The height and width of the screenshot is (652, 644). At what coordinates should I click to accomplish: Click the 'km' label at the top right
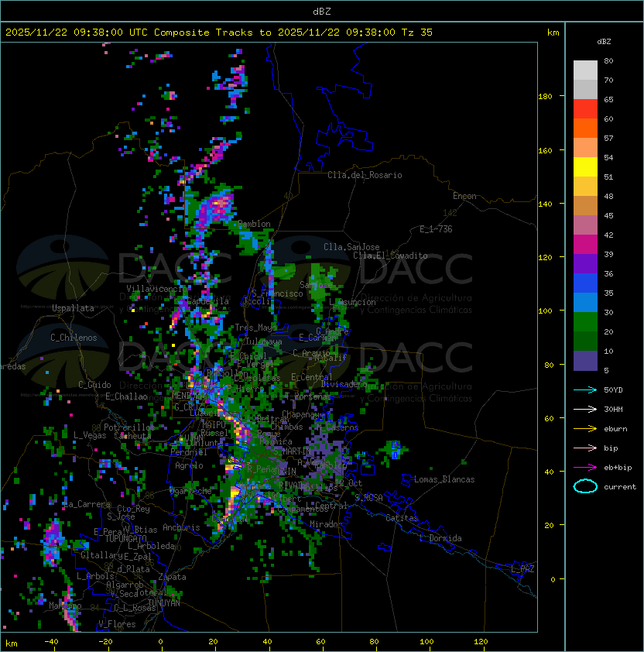553,33
